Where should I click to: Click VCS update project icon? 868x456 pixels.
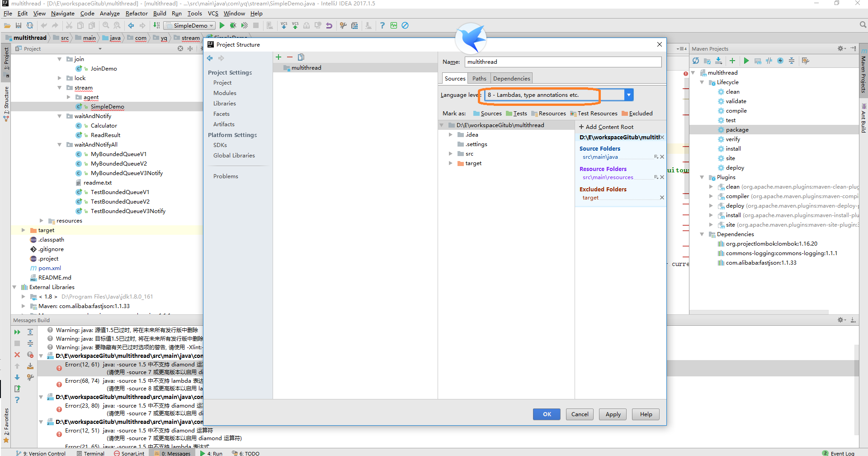coord(284,26)
